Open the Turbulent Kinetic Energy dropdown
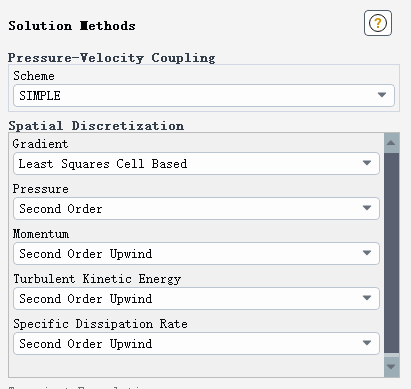Screen dimensions: 411x389 (x=196, y=298)
